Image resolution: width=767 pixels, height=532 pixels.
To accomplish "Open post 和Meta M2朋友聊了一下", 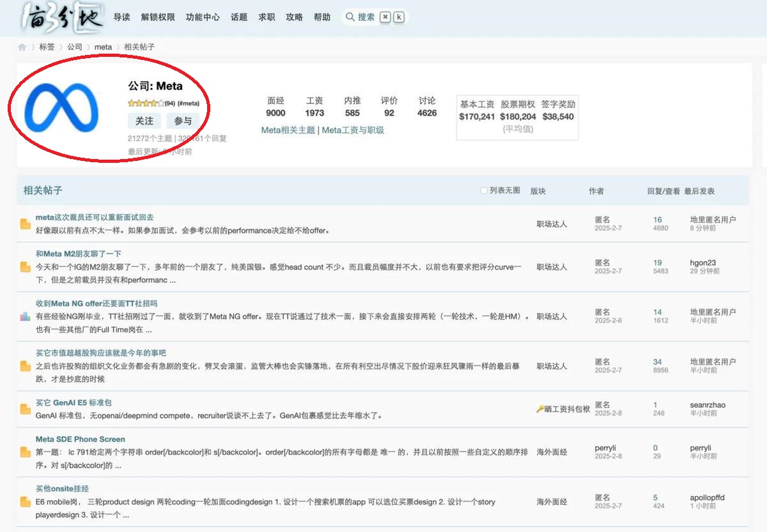I will 79,254.
